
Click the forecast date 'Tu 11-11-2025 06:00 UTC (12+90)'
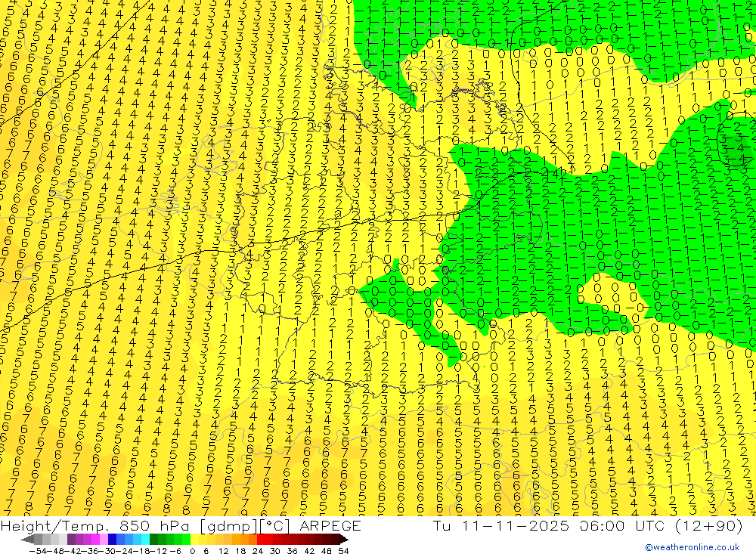[587, 525]
